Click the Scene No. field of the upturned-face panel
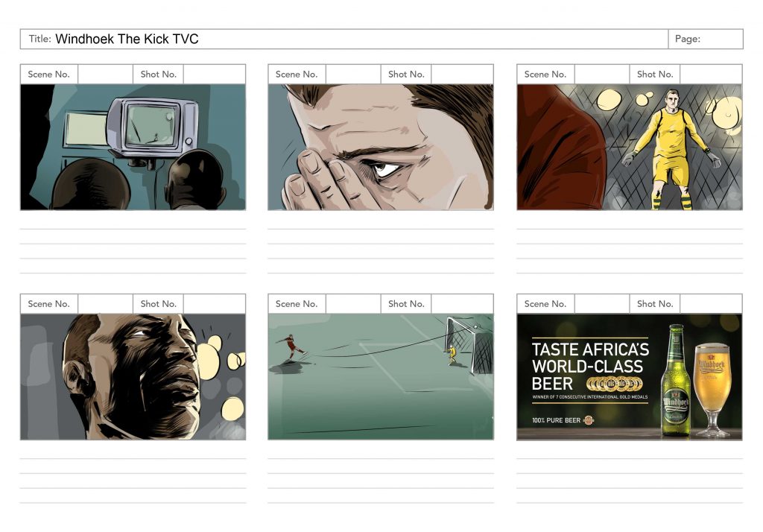This screenshot has height=532, width=763. click(x=105, y=304)
